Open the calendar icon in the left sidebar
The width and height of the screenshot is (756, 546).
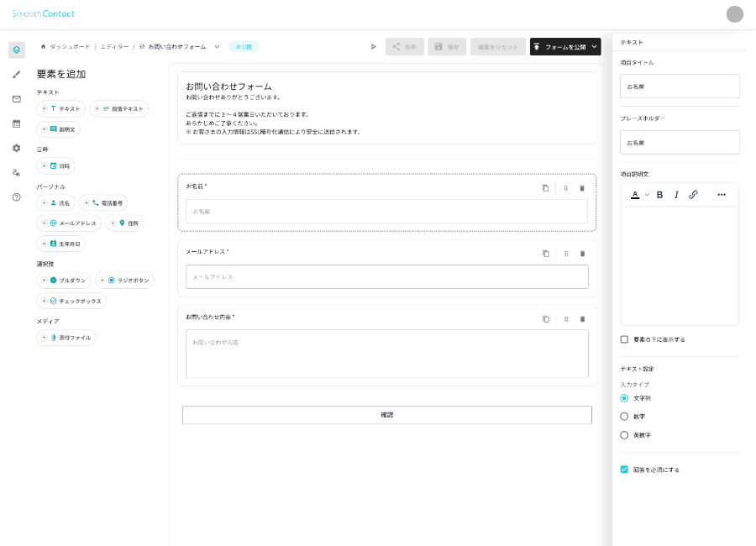(17, 123)
